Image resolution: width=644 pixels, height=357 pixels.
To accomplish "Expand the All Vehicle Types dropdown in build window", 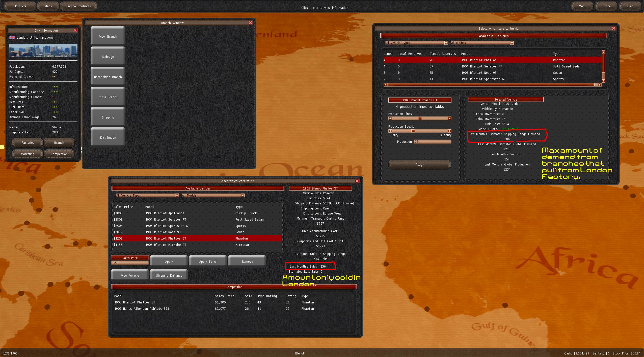I will (446, 43).
